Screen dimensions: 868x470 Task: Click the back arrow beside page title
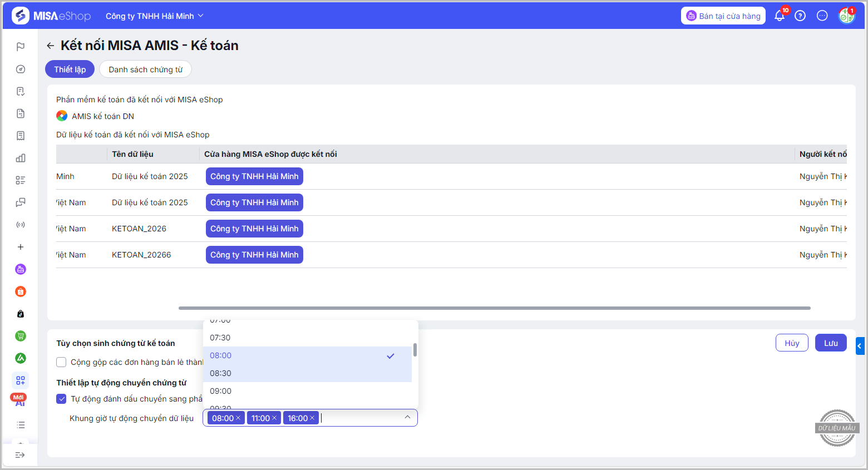51,46
